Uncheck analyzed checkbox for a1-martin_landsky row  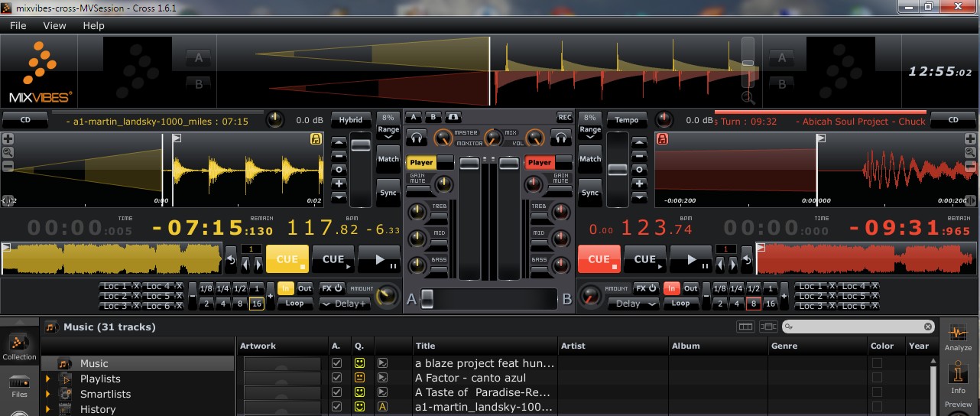click(x=336, y=407)
